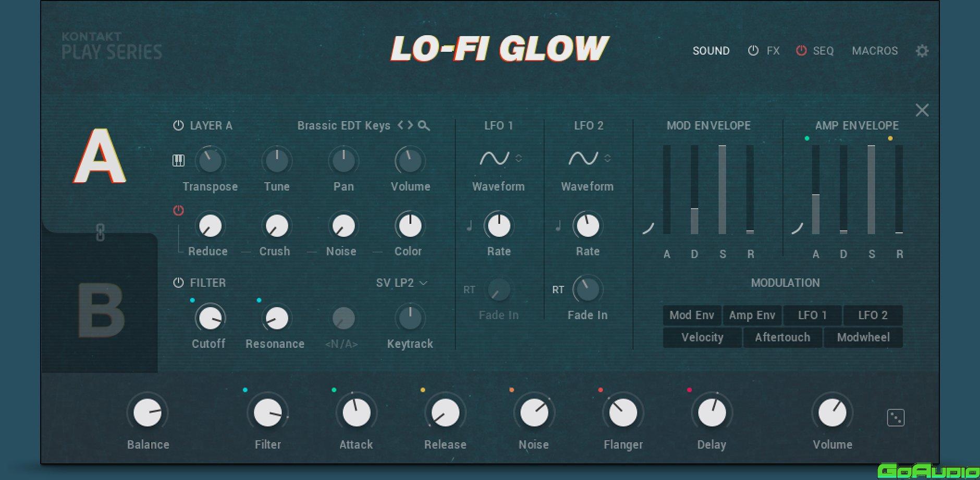Click the Delay macro knob
Image resolution: width=980 pixels, height=480 pixels.
tap(712, 413)
